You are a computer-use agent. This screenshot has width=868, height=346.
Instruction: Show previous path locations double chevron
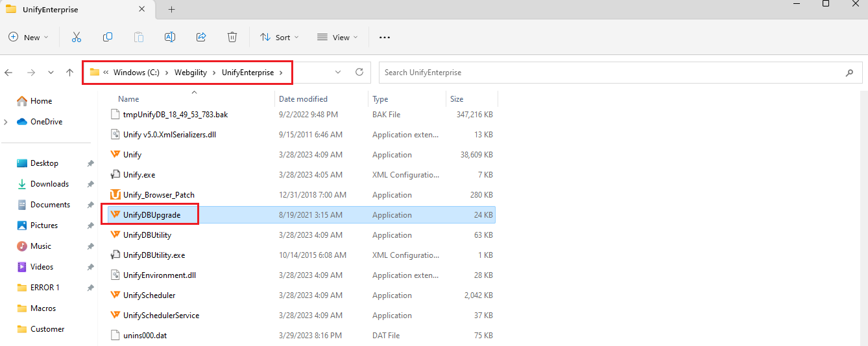click(106, 73)
